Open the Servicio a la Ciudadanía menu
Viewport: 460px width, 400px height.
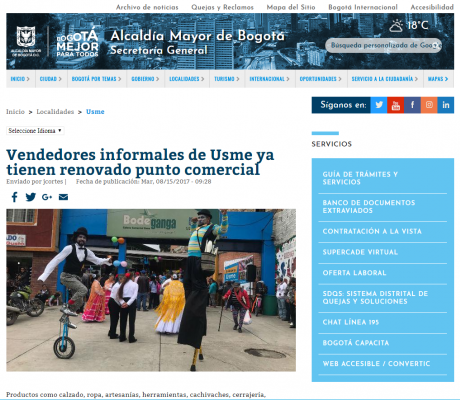tap(385, 79)
